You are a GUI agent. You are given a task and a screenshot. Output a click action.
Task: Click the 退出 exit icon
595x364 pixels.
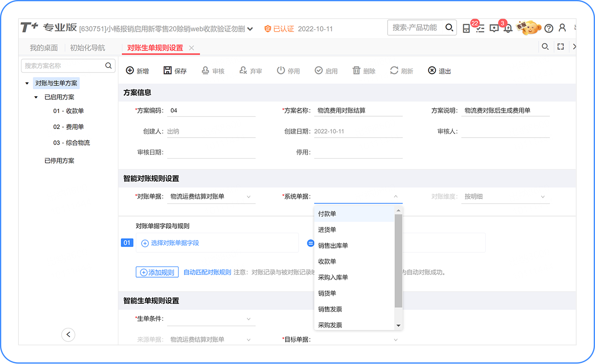click(432, 70)
